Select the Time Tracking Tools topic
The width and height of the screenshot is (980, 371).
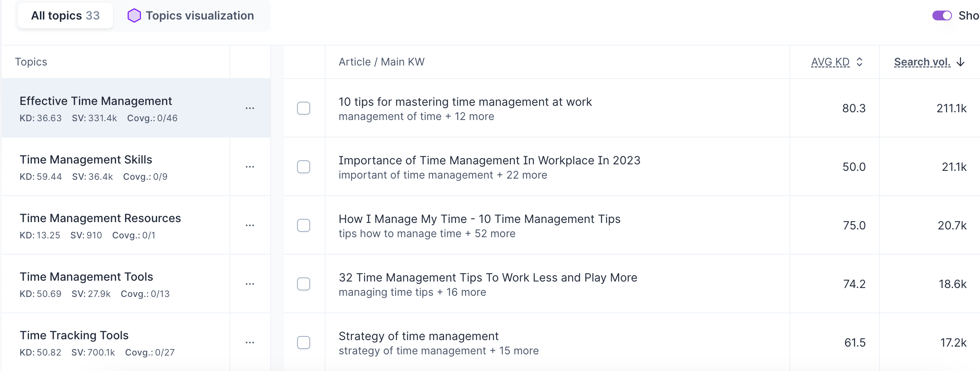tap(74, 335)
